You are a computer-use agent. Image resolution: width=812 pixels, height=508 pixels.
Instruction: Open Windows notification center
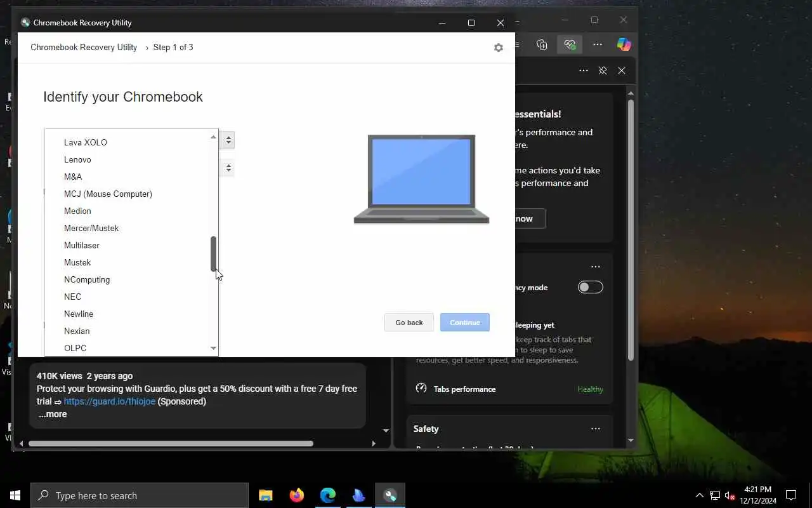tap(791, 495)
